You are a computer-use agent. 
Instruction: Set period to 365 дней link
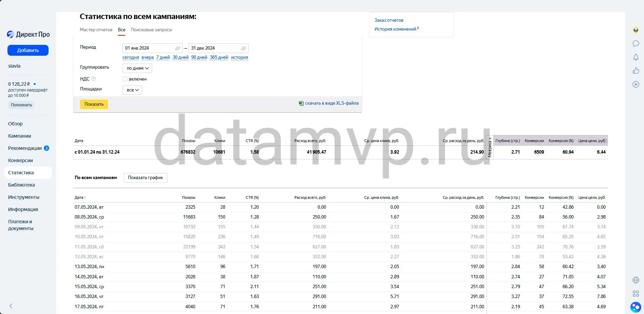(219, 57)
